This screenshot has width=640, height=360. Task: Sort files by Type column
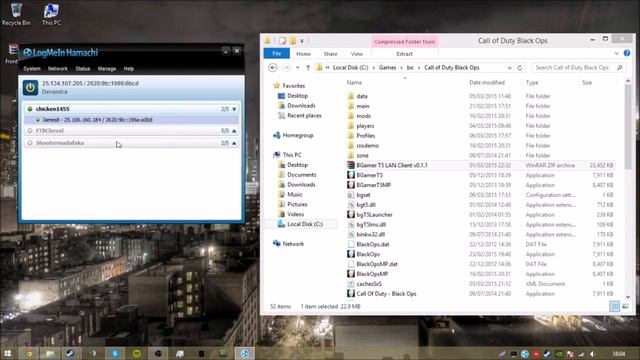pyautogui.click(x=532, y=83)
